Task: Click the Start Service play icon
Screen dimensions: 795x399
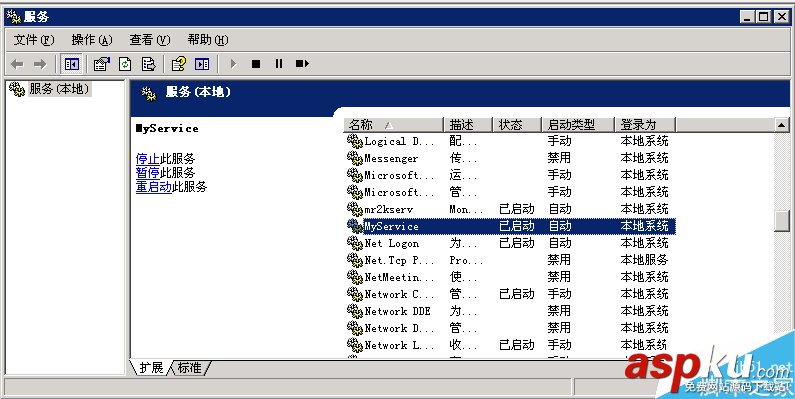Action: click(x=233, y=64)
